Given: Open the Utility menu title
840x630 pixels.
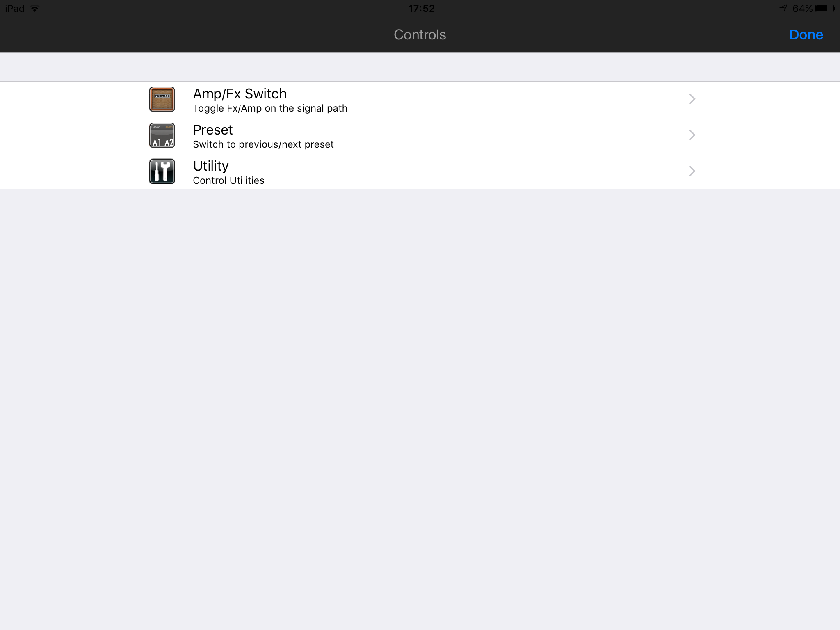Looking at the screenshot, I should (x=211, y=166).
